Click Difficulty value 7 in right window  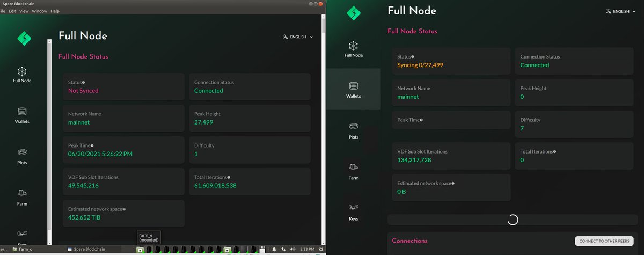click(522, 128)
